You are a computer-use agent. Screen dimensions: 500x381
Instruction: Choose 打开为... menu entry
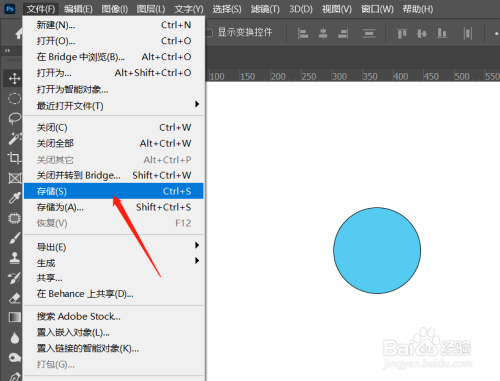[114, 73]
